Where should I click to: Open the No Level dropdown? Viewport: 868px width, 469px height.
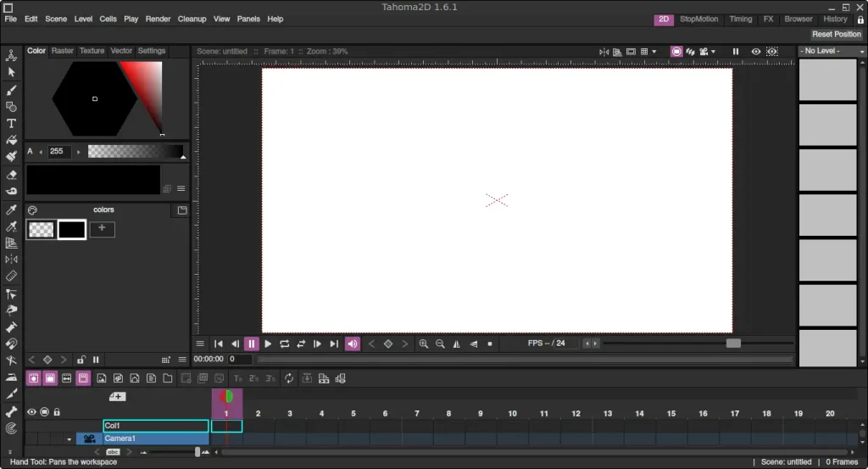[x=832, y=51]
